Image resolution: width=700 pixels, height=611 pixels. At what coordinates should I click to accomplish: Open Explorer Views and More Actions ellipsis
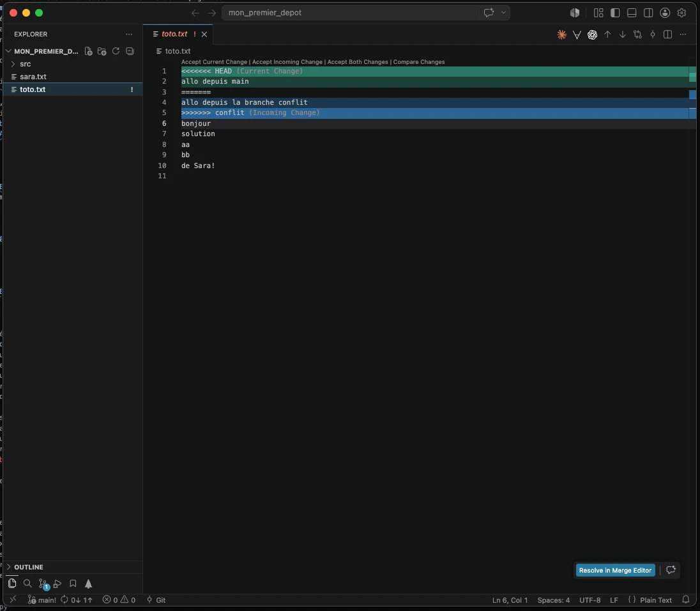(129, 34)
